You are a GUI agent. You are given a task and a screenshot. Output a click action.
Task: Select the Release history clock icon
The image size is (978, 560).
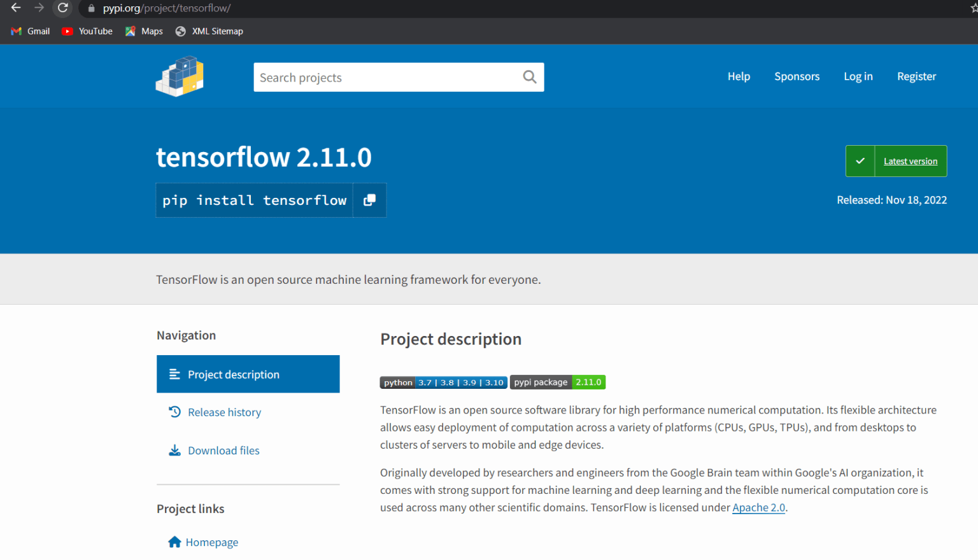point(175,412)
